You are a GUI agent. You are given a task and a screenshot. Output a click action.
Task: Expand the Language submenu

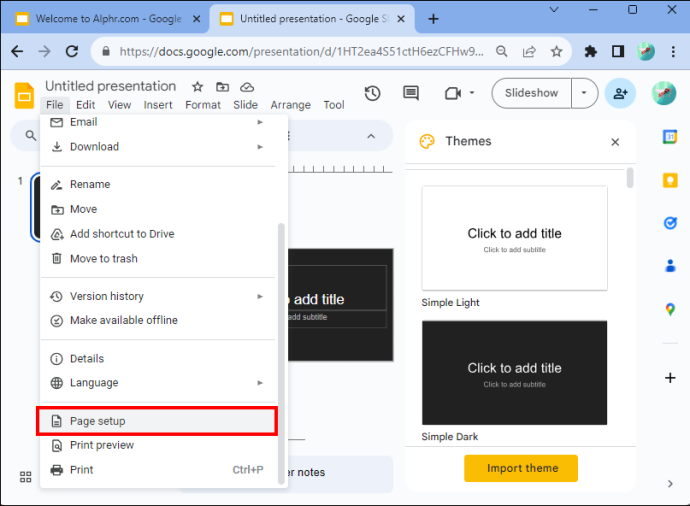point(159,383)
